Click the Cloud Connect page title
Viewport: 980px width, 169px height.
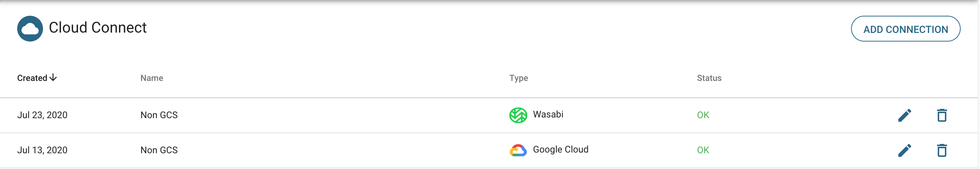pyautogui.click(x=98, y=28)
